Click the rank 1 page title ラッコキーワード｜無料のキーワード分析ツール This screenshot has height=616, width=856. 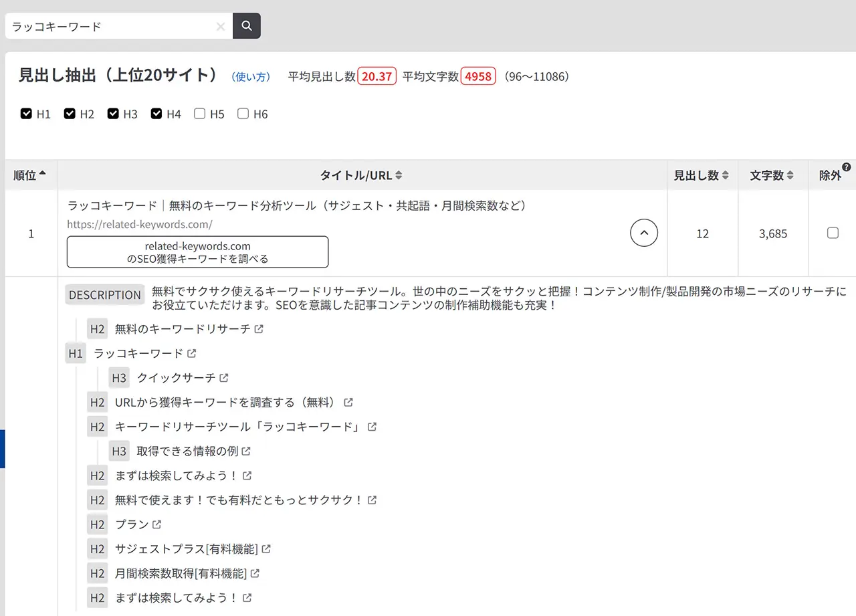(297, 206)
